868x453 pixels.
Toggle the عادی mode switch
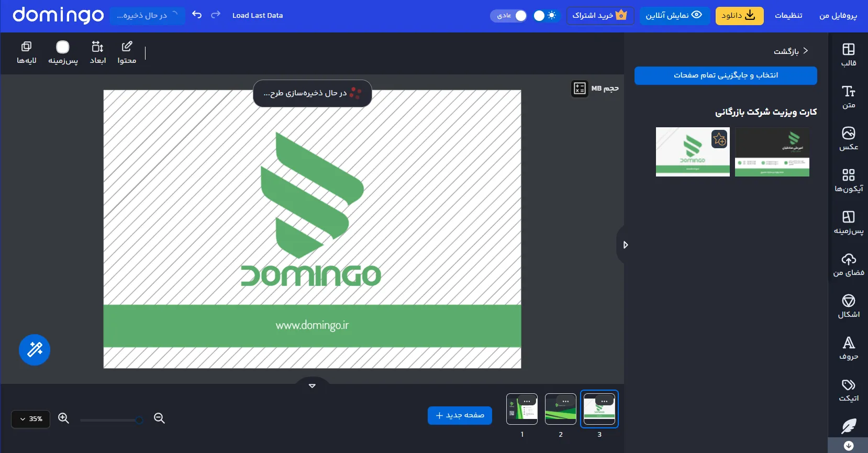508,16
